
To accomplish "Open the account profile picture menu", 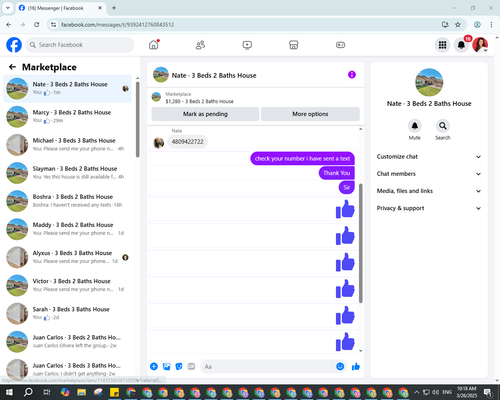I will [x=480, y=45].
